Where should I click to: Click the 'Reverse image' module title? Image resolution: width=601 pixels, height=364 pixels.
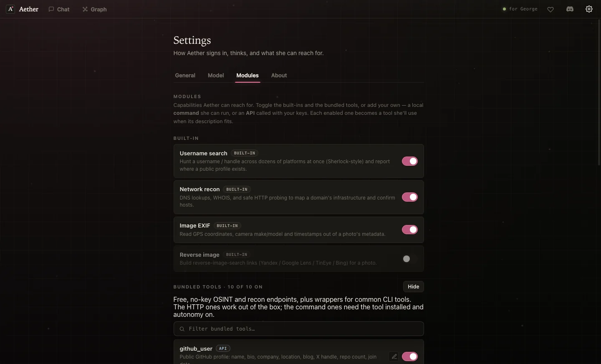[x=199, y=255]
